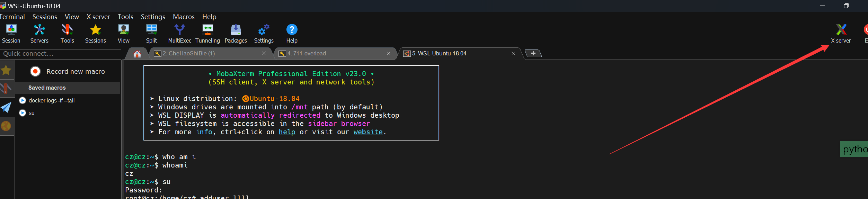Select the sidebar Macros paper plane icon
This screenshot has width=868, height=199.
(6, 107)
